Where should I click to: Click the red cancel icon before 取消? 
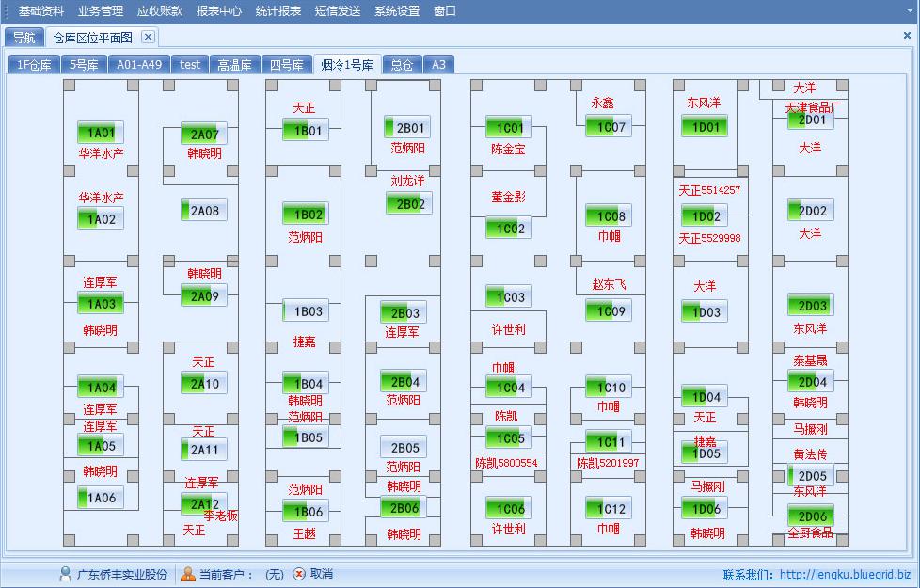299,574
